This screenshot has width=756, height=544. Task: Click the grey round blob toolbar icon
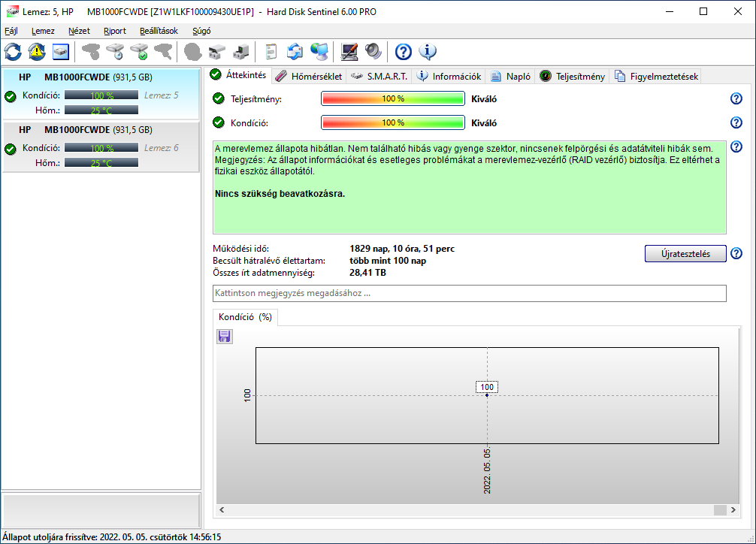(193, 52)
